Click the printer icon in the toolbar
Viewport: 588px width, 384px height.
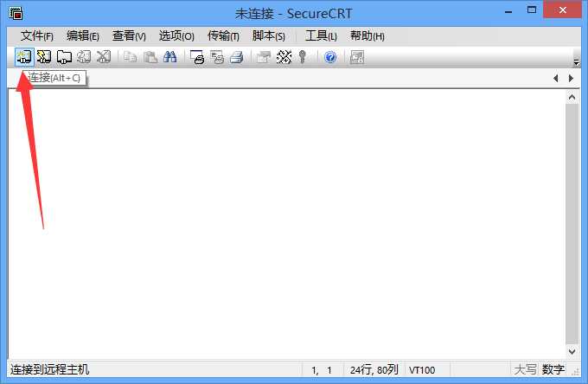pyautogui.click(x=237, y=57)
